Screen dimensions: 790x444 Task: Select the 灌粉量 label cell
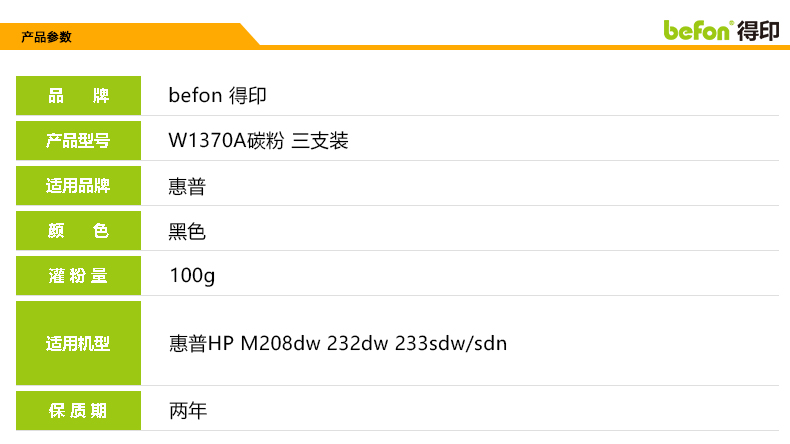78,276
